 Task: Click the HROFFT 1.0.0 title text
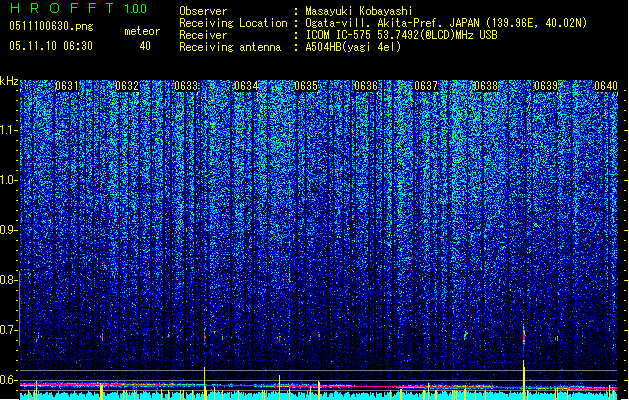(x=78, y=8)
